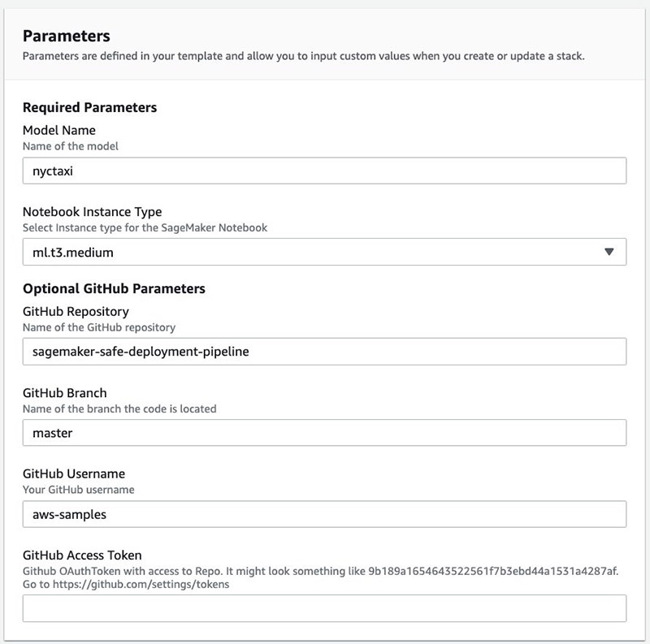Click the 'Name of the model' helper text
The height and width of the screenshot is (644, 650).
pos(71,146)
